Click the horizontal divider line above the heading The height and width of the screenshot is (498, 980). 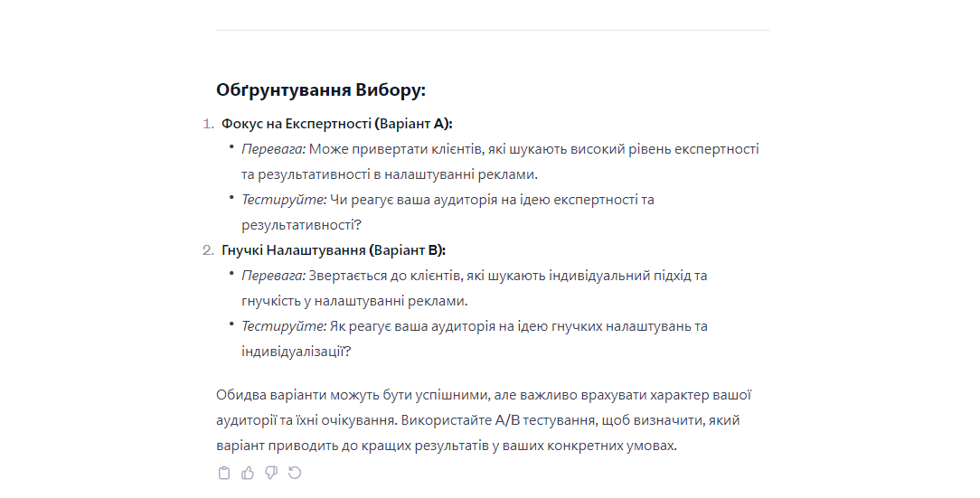(x=493, y=31)
